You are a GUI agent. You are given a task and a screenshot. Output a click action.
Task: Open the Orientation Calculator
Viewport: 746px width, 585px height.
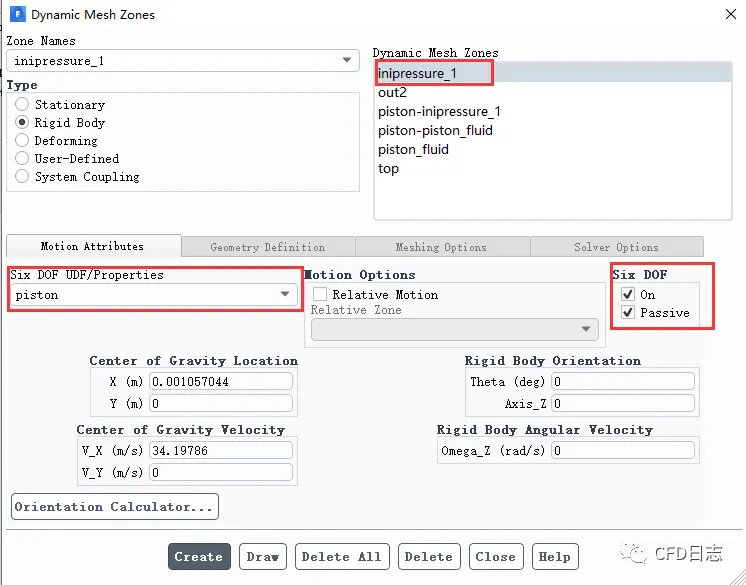[114, 507]
